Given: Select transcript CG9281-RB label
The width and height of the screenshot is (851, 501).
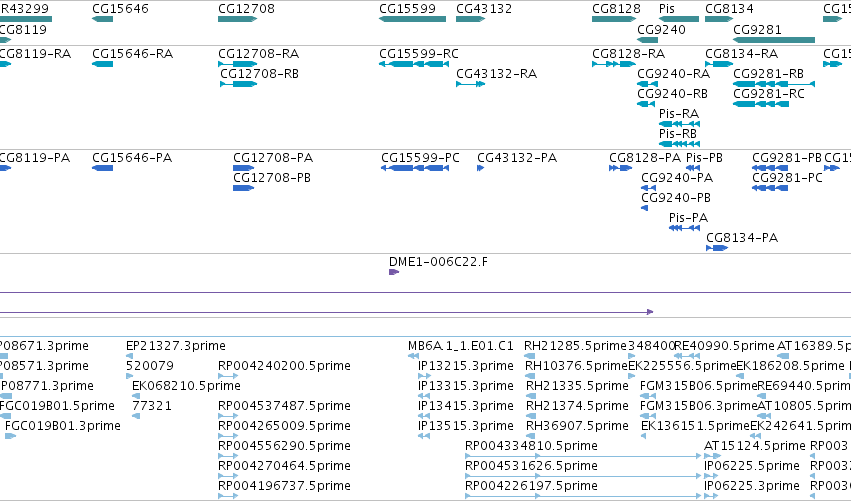Looking at the screenshot, I should [769, 73].
